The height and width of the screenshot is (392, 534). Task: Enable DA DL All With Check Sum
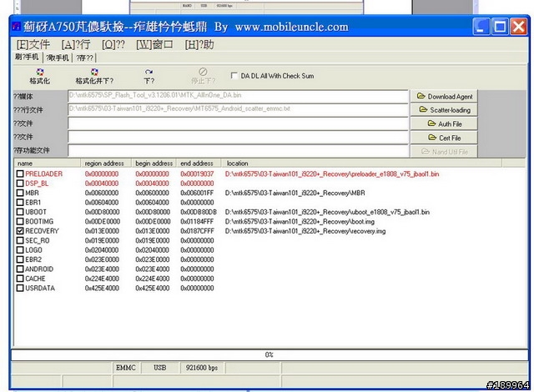234,76
